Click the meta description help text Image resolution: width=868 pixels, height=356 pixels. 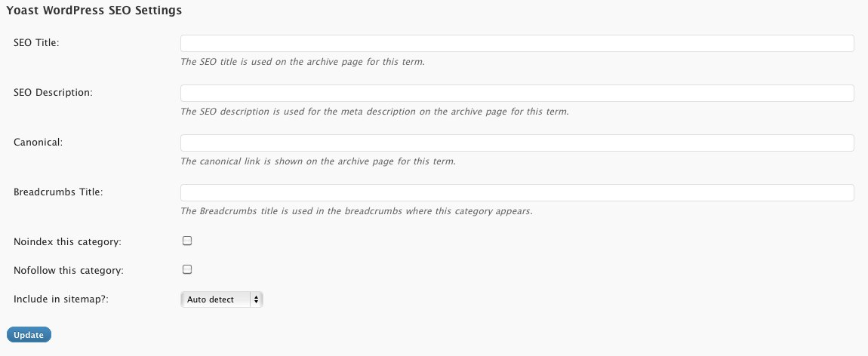click(375, 112)
